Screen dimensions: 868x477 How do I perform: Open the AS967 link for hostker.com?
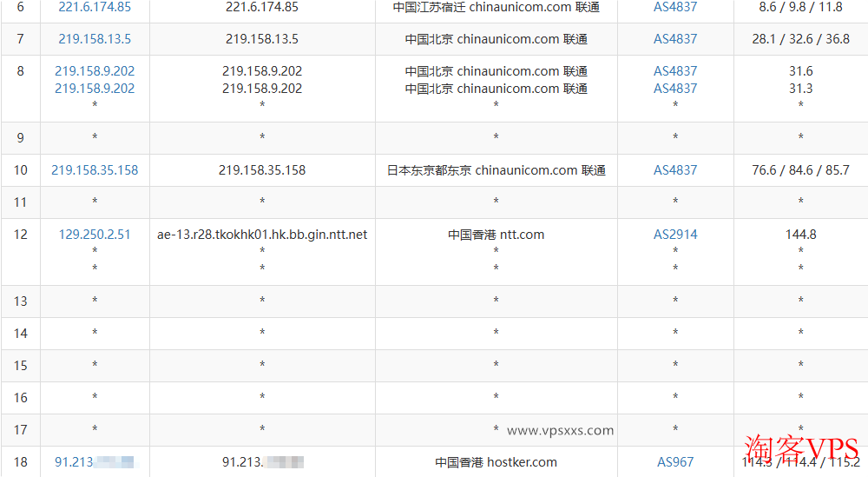pyautogui.click(x=675, y=462)
